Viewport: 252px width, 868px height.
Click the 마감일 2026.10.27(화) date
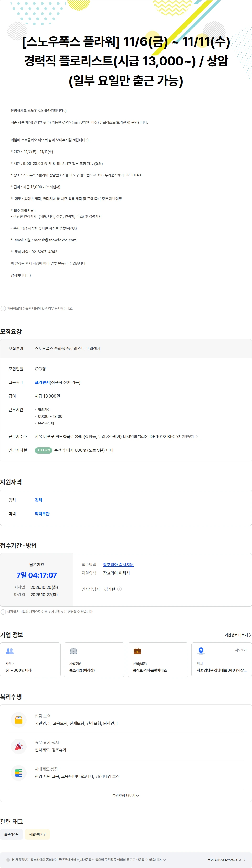tap(44, 595)
